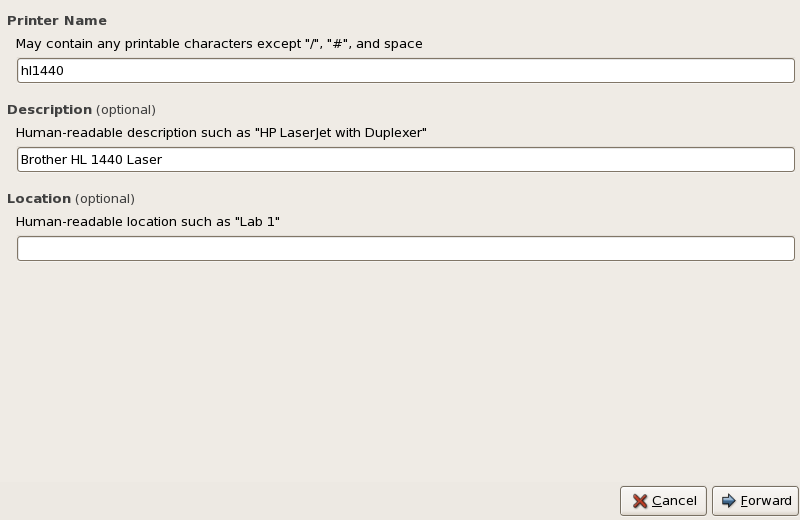Click into the Description text field
The image size is (800, 520).
click(405, 160)
